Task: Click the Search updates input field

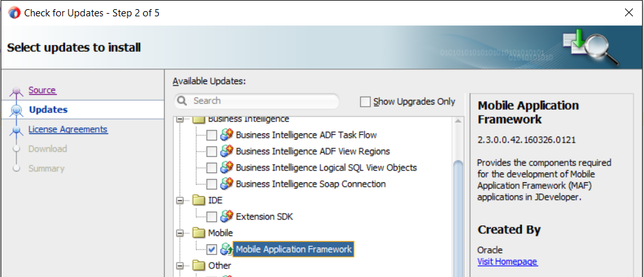Action: click(x=257, y=101)
